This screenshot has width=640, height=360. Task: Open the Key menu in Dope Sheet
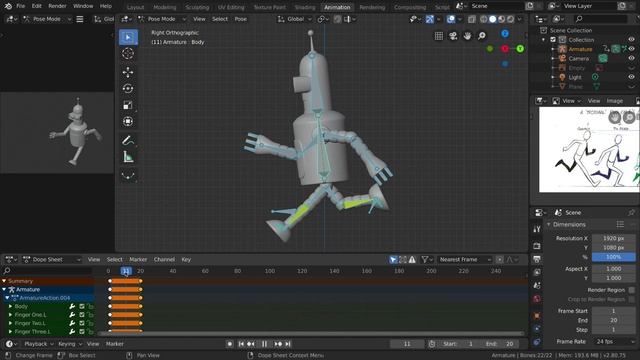coord(186,260)
